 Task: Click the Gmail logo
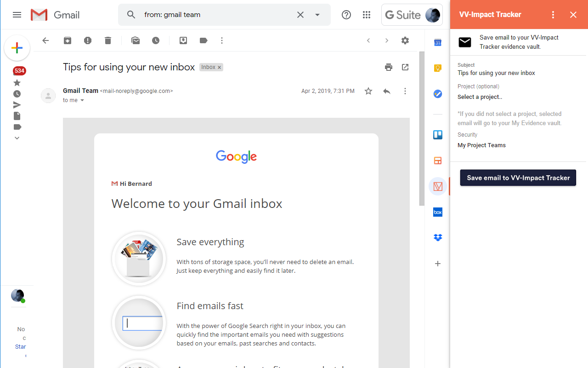[55, 15]
